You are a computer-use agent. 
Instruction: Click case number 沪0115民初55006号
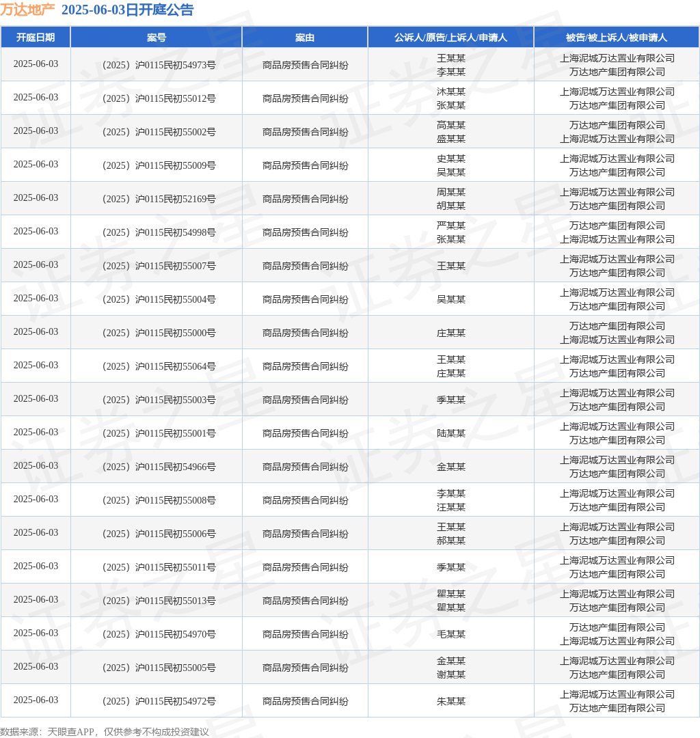click(159, 533)
